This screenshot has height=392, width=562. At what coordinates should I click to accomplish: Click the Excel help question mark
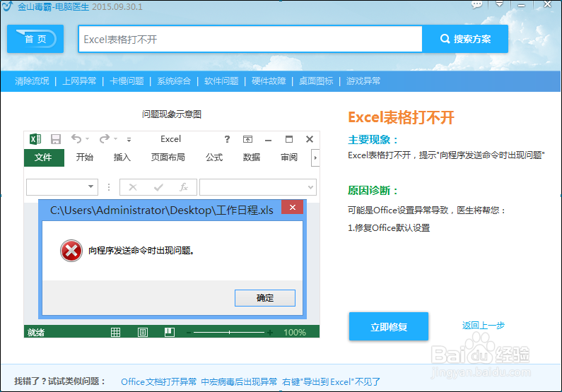click(x=227, y=139)
